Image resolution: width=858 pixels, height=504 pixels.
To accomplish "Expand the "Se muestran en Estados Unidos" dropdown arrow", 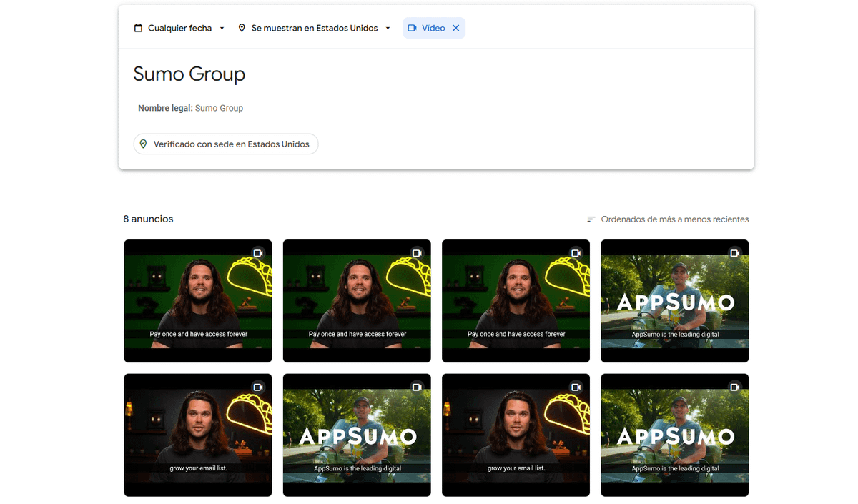I will (388, 28).
